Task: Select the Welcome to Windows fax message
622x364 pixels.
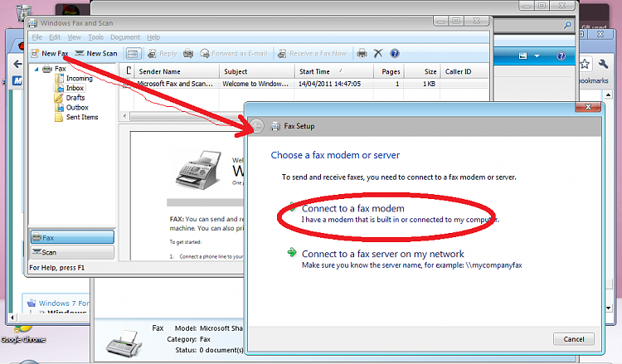Action: pos(304,84)
